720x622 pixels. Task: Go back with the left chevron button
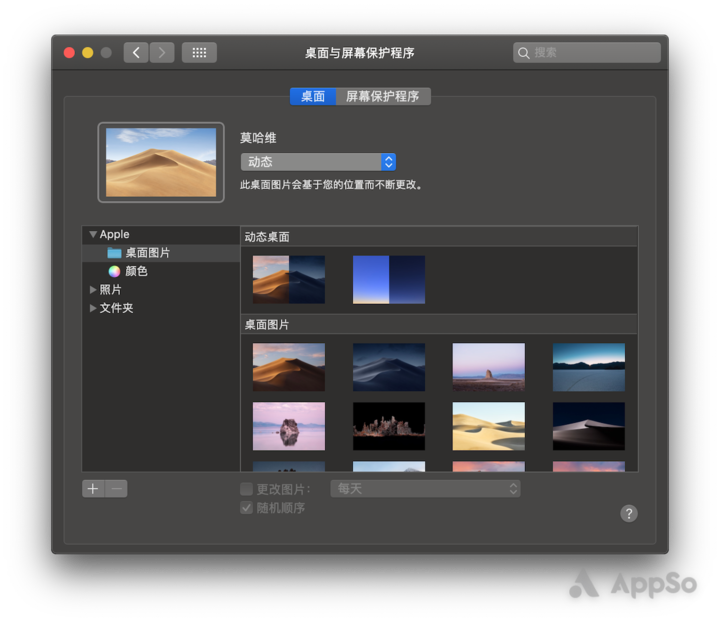tap(136, 53)
